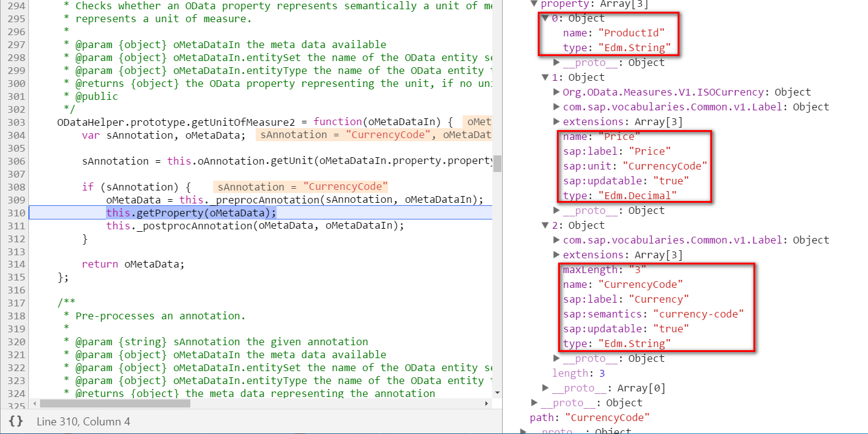Click the inline value sAnnotation = "CurrencyCode" on line 308

(x=302, y=187)
